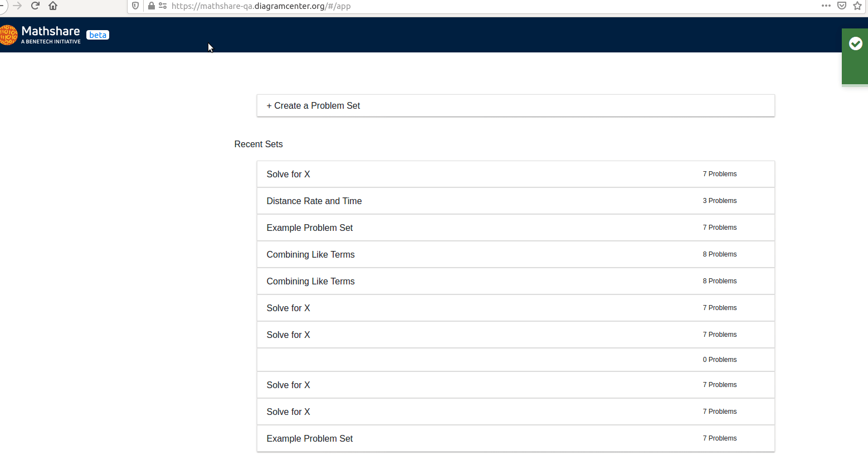Viewport: 868px width, 469px height.
Task: Click the tracking protection shield icon
Action: [135, 6]
